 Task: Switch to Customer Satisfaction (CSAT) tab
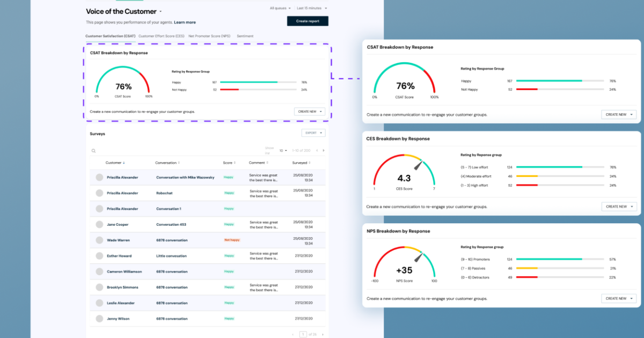[x=111, y=36]
